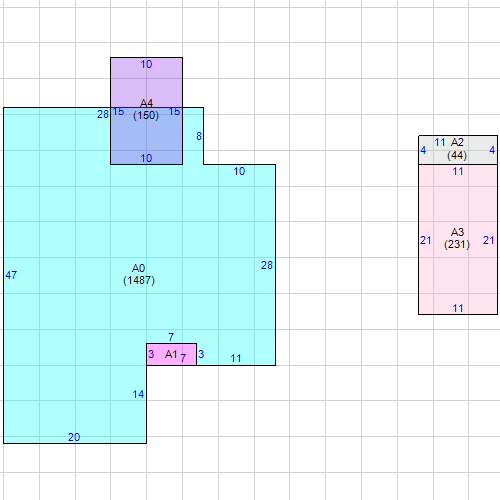
Task: Click the 4 dimension on A2's left side
Action: pos(423,150)
